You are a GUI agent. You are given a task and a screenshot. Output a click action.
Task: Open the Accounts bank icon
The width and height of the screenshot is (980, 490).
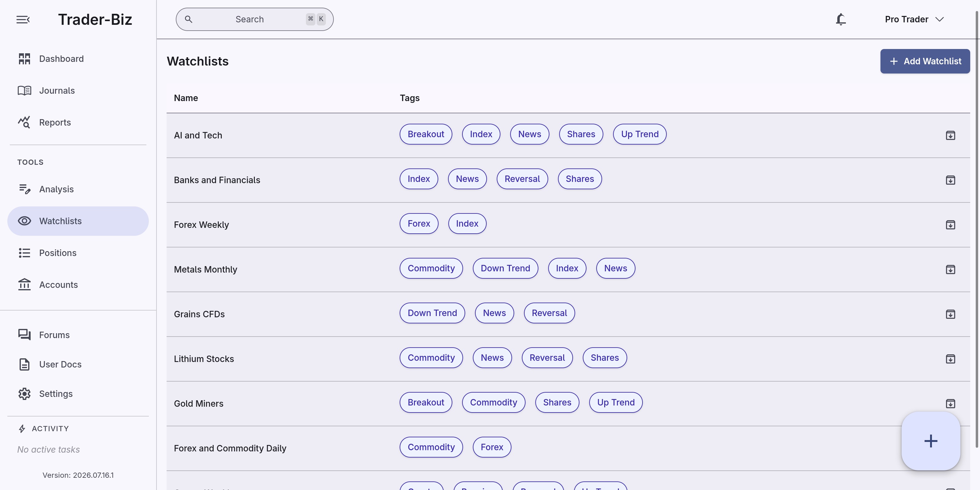pos(24,285)
